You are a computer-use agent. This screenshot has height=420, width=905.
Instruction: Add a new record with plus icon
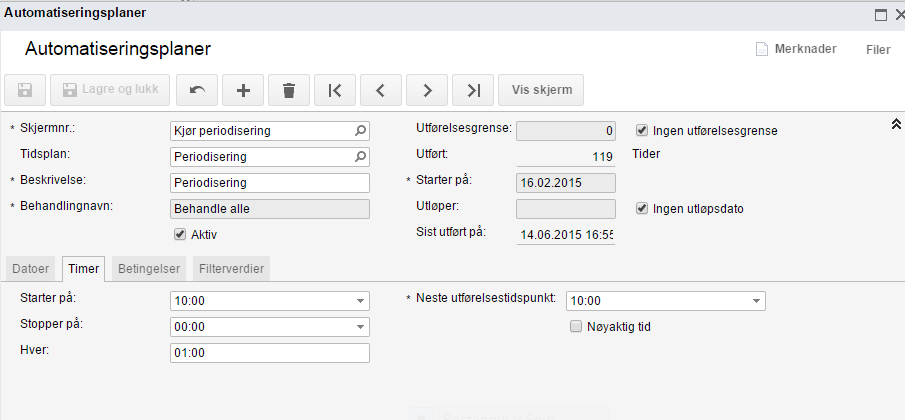(243, 90)
